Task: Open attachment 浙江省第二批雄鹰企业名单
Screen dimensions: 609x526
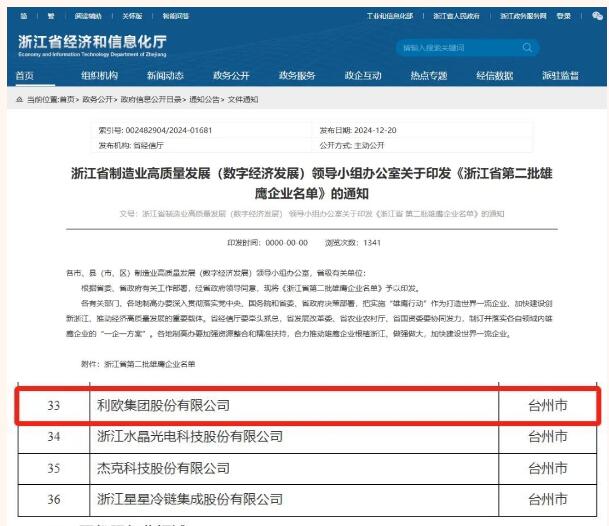Action: pyautogui.click(x=150, y=364)
